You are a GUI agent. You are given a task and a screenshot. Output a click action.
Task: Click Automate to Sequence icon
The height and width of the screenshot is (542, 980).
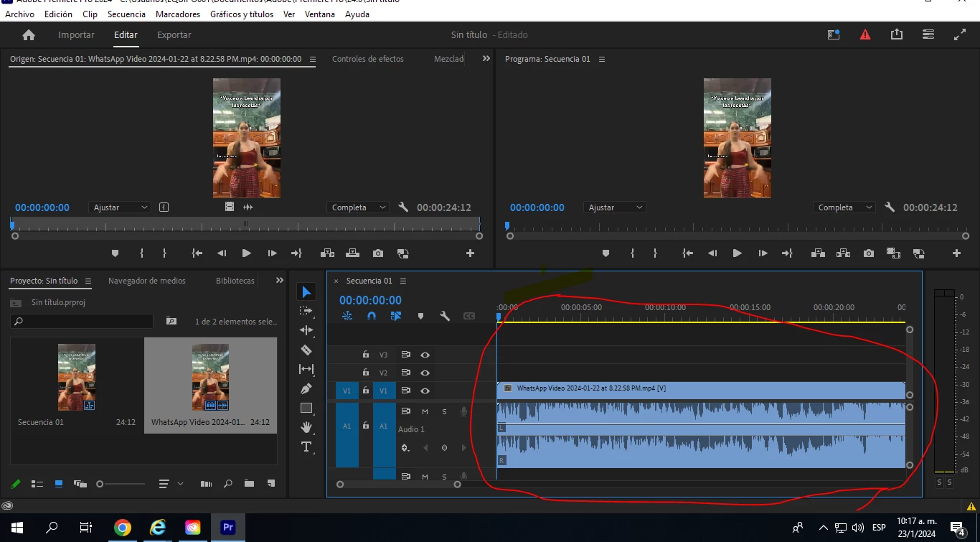pyautogui.click(x=206, y=484)
